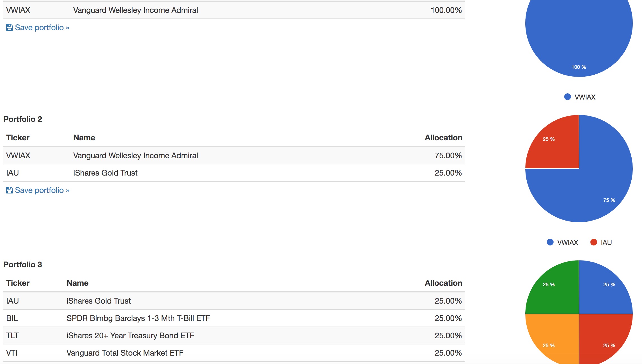Select the TLT iShares Treasury Bond row

[234, 335]
